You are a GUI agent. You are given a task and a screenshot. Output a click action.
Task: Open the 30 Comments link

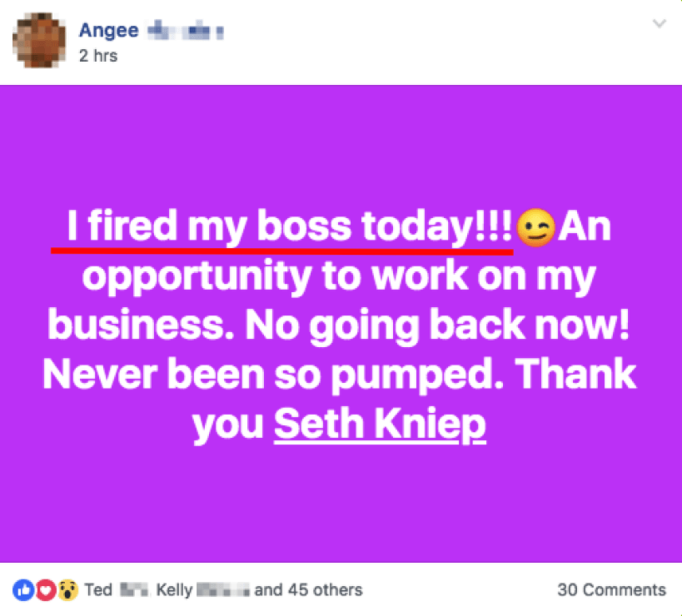click(612, 590)
